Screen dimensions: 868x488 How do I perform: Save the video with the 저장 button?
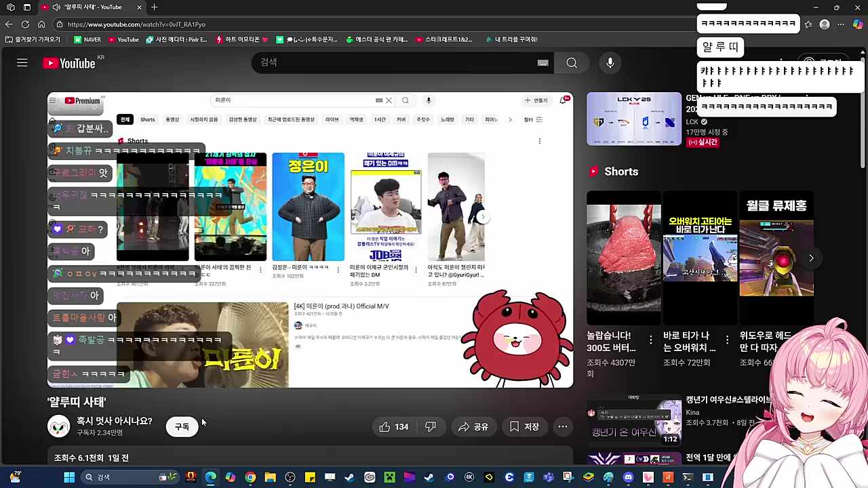tap(524, 427)
